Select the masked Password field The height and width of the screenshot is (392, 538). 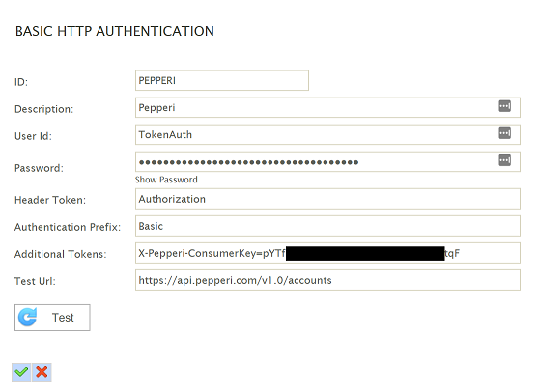[327, 161]
